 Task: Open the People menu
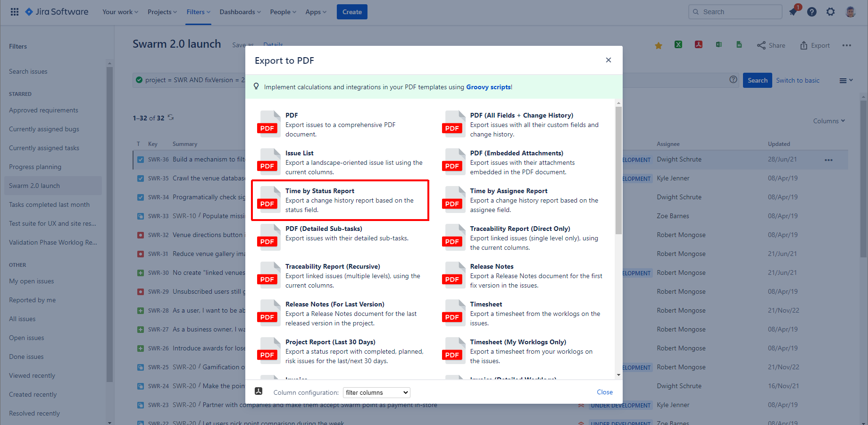tap(283, 12)
